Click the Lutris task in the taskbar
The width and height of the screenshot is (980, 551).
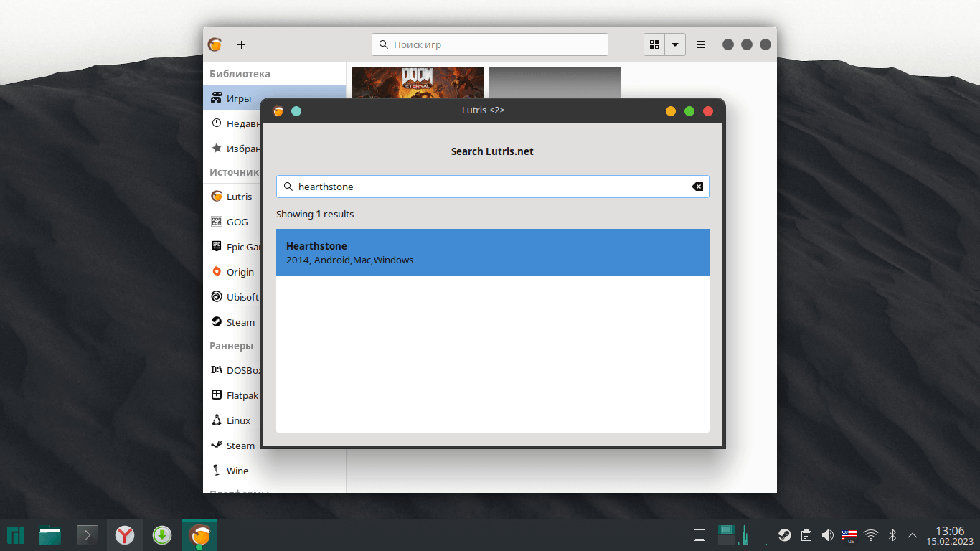point(199,535)
